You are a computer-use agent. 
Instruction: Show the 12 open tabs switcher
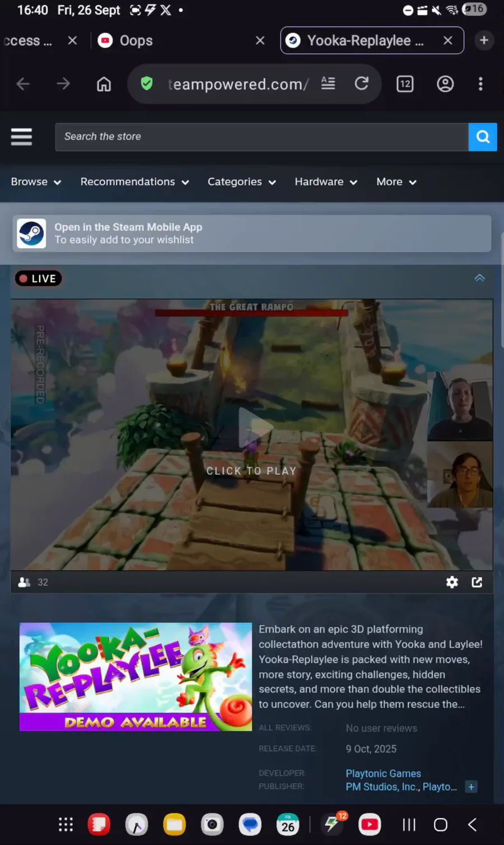tap(405, 84)
